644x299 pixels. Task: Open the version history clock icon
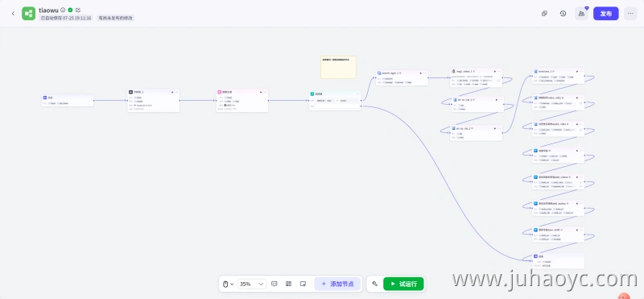coord(563,14)
